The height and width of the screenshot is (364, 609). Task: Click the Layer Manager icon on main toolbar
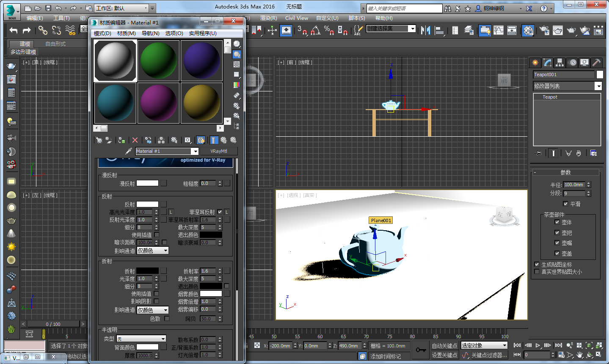(468, 30)
